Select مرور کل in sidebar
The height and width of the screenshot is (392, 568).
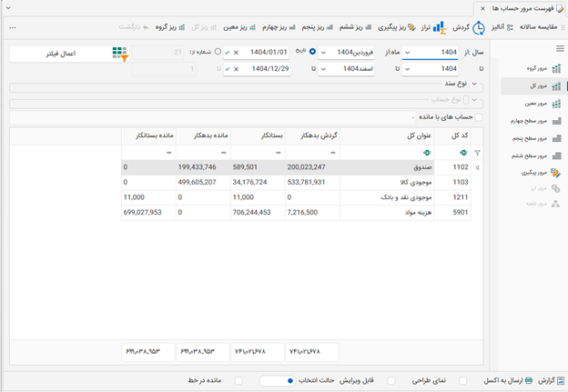pos(534,86)
